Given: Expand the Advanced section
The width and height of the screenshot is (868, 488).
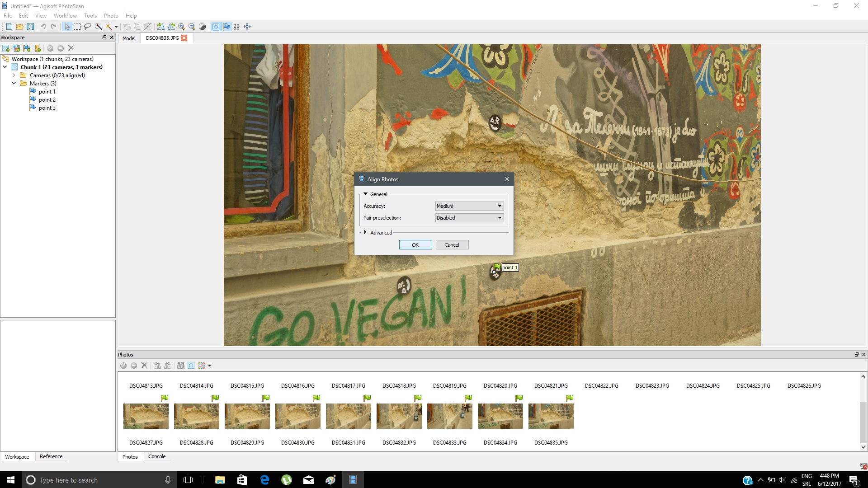Looking at the screenshot, I should point(365,233).
